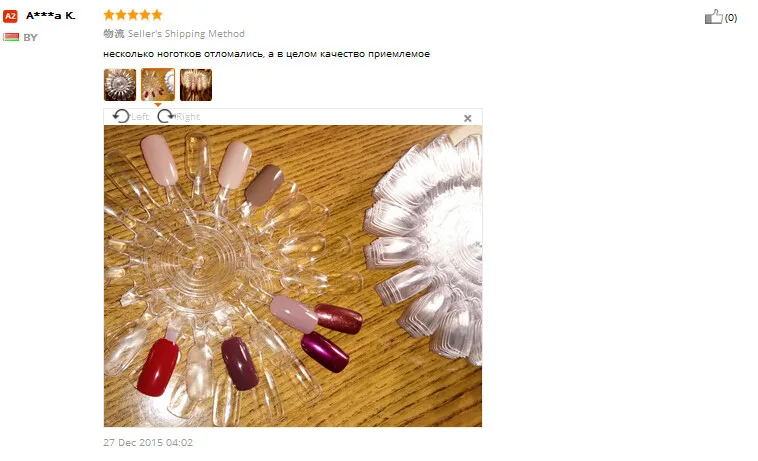Rotate the photo right using the clockwise arrow
The image size is (758, 461).
click(166, 116)
